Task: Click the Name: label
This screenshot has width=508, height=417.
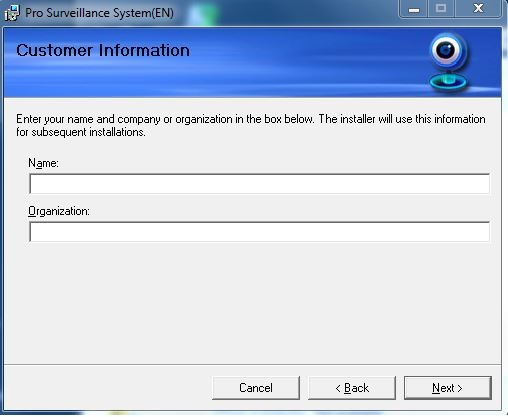Action: coord(43,163)
